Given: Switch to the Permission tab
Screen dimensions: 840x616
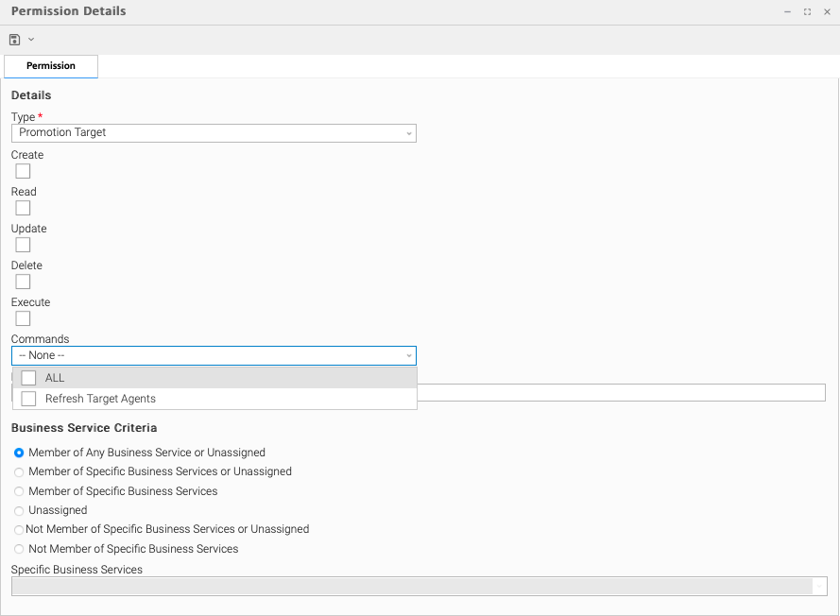Looking at the screenshot, I should [x=51, y=66].
